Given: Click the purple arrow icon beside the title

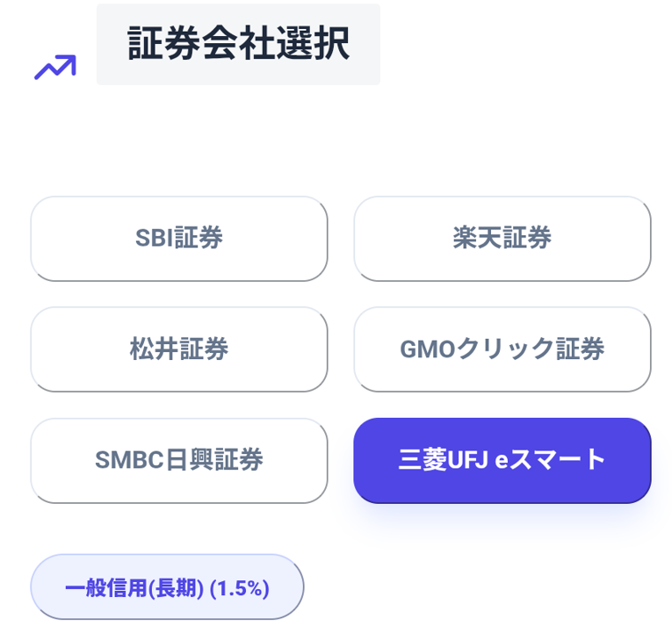Looking at the screenshot, I should tap(54, 67).
